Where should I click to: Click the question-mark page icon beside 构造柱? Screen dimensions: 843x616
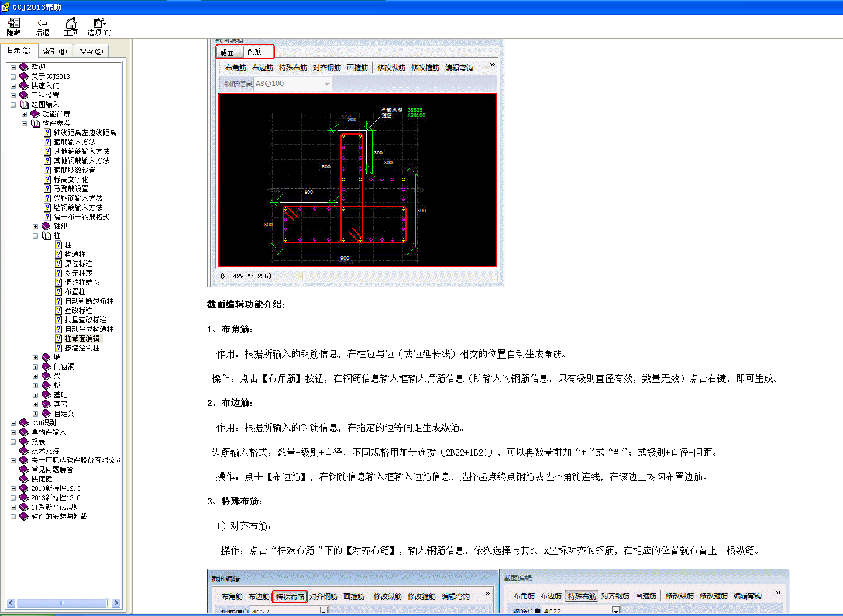[x=59, y=254]
